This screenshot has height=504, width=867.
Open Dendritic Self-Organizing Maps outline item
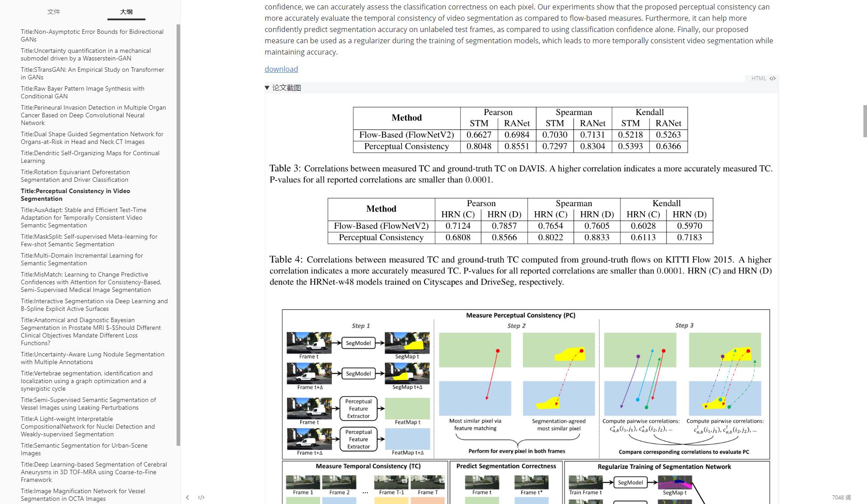click(x=90, y=157)
